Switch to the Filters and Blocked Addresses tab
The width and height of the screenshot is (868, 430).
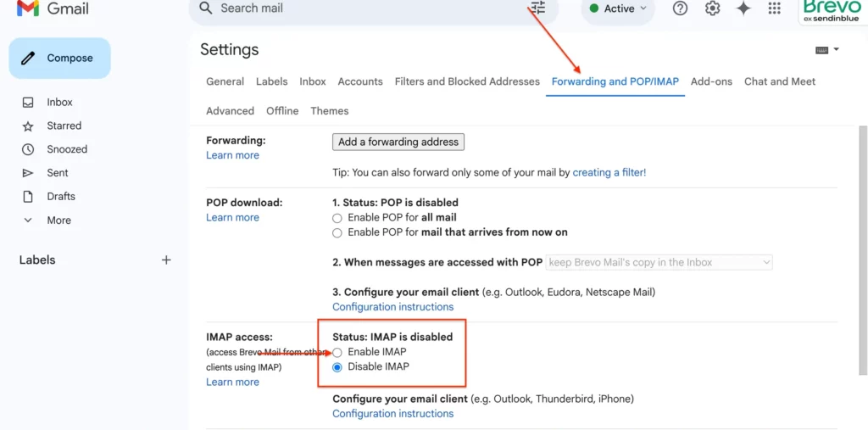[x=467, y=81]
